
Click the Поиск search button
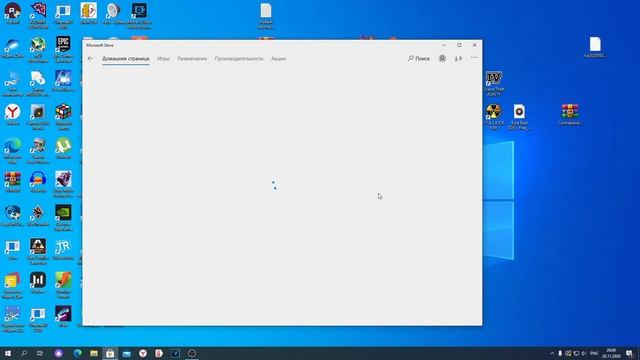419,58
